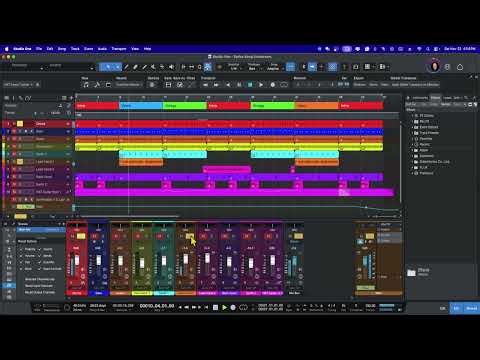Open the File menu
The image size is (480, 360).
39,49
